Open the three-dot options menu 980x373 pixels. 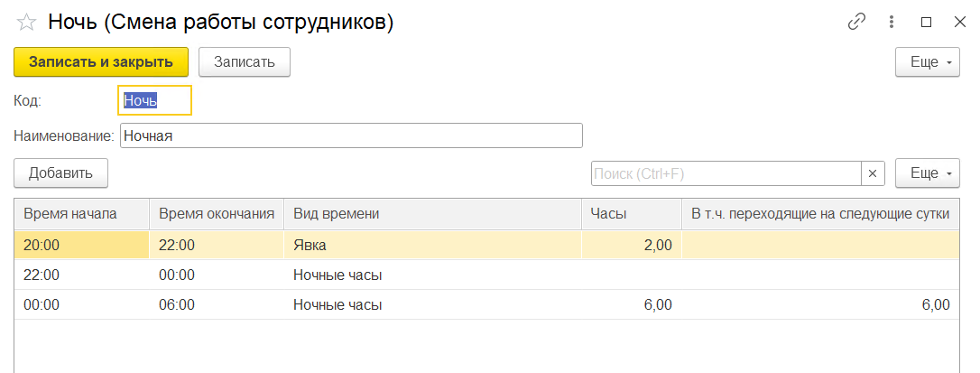(892, 23)
